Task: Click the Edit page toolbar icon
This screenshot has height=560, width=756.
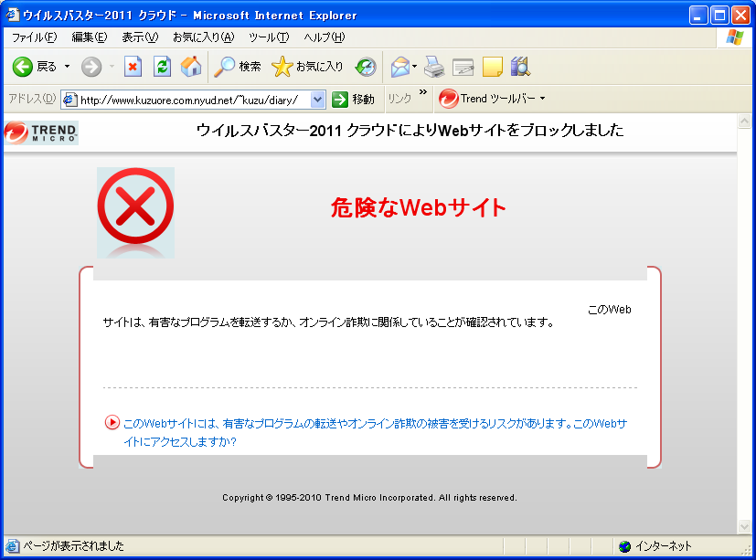Action: [x=463, y=67]
